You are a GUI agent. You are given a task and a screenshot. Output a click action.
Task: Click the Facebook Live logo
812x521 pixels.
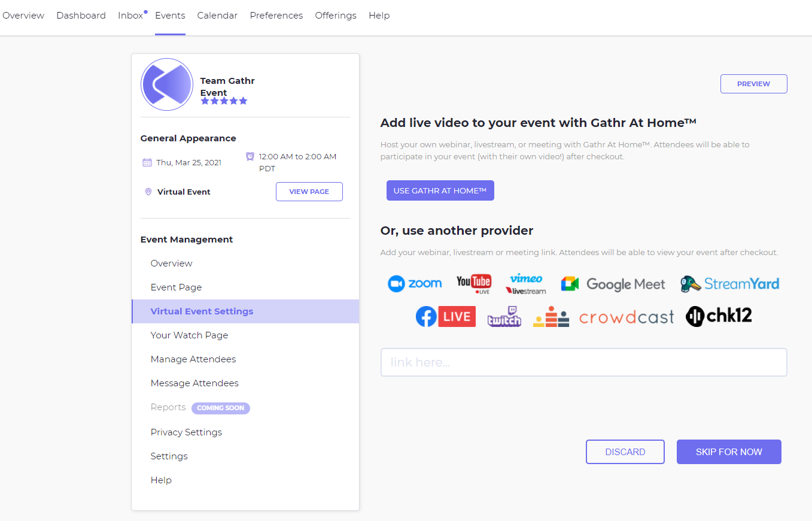tap(445, 317)
